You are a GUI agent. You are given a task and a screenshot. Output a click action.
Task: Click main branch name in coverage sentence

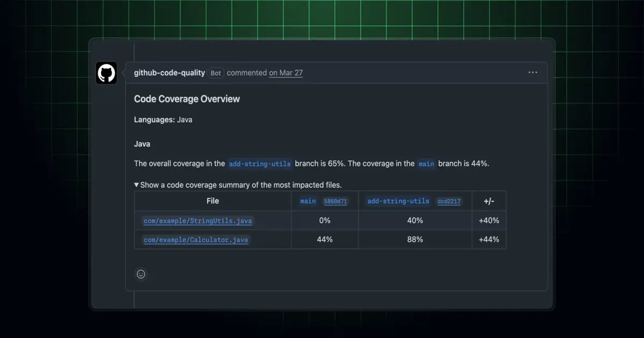(x=426, y=164)
